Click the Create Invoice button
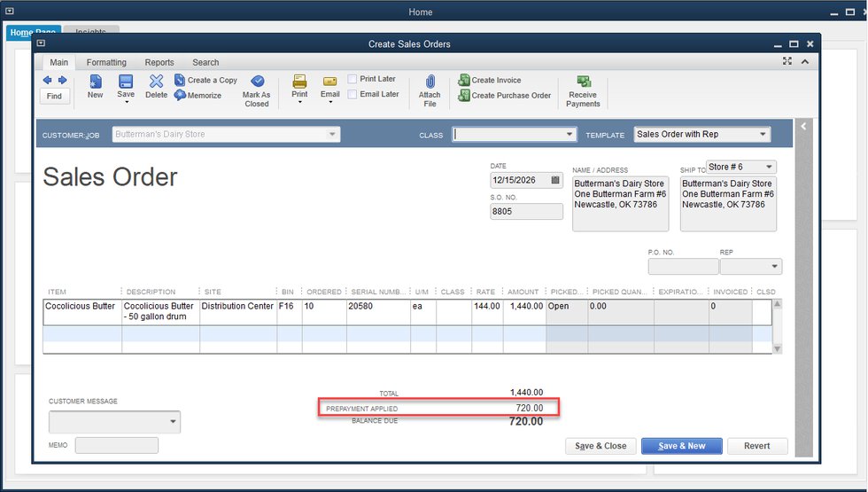Image resolution: width=868 pixels, height=492 pixels. point(496,81)
